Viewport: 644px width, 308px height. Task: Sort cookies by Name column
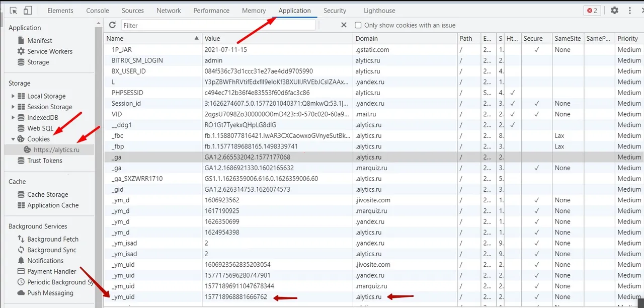(x=153, y=39)
